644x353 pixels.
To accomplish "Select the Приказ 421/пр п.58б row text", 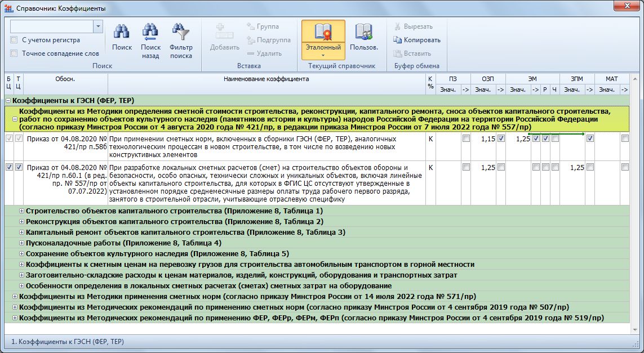I will pos(66,143).
